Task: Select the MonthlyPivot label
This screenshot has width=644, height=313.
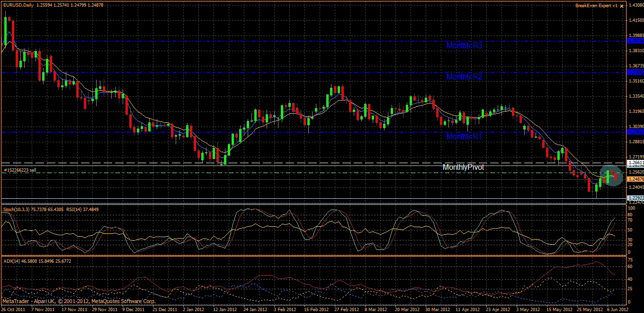Action: point(463,167)
